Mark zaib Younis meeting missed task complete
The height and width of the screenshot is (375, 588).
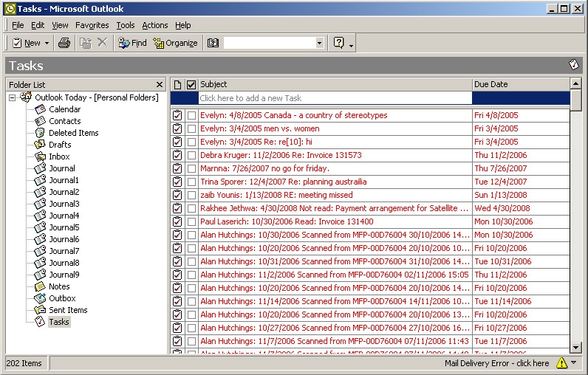pyautogui.click(x=191, y=195)
